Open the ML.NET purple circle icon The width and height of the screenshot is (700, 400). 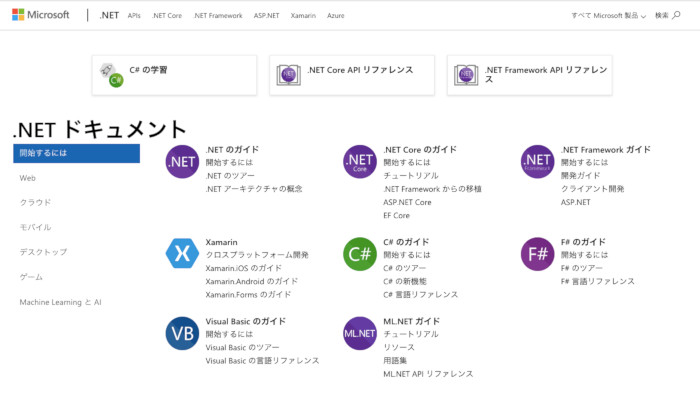[360, 333]
